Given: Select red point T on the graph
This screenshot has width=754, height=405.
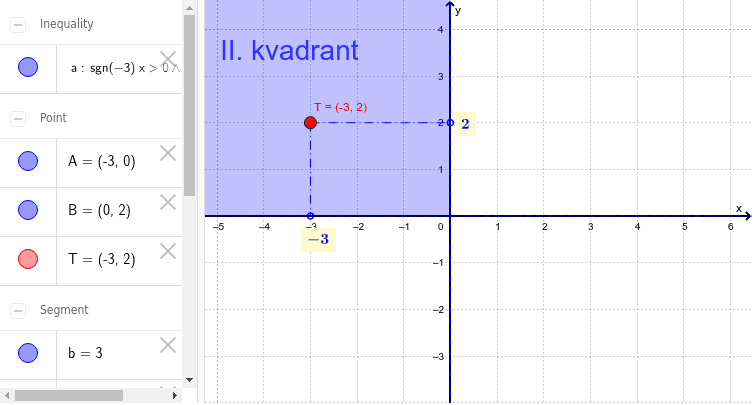Looking at the screenshot, I should tap(311, 123).
